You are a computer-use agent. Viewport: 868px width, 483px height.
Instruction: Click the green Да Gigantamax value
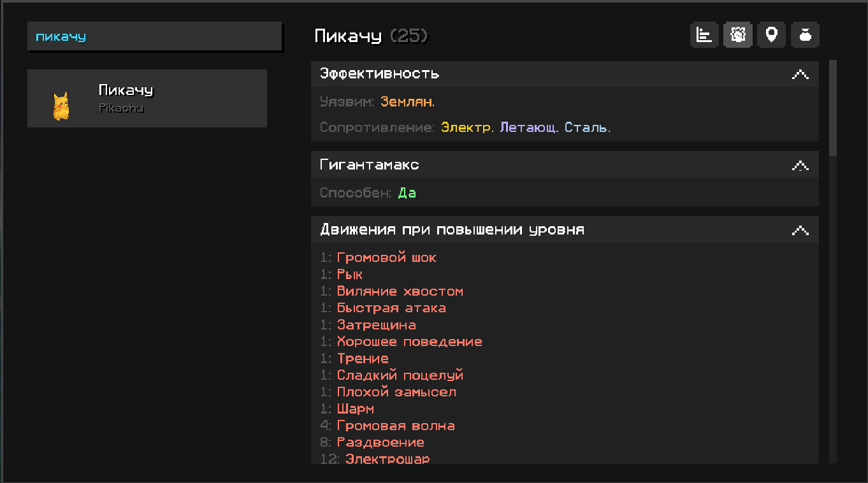click(407, 192)
